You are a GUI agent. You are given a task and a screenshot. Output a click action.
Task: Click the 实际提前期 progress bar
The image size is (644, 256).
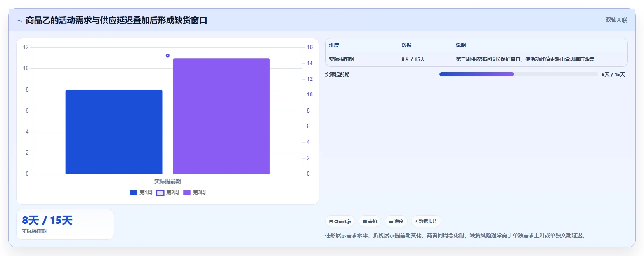coord(519,74)
